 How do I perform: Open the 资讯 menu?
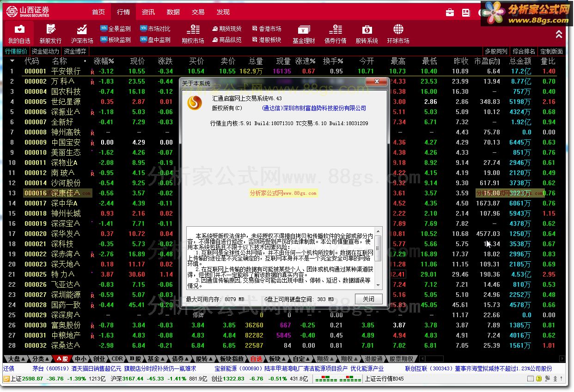[148, 12]
